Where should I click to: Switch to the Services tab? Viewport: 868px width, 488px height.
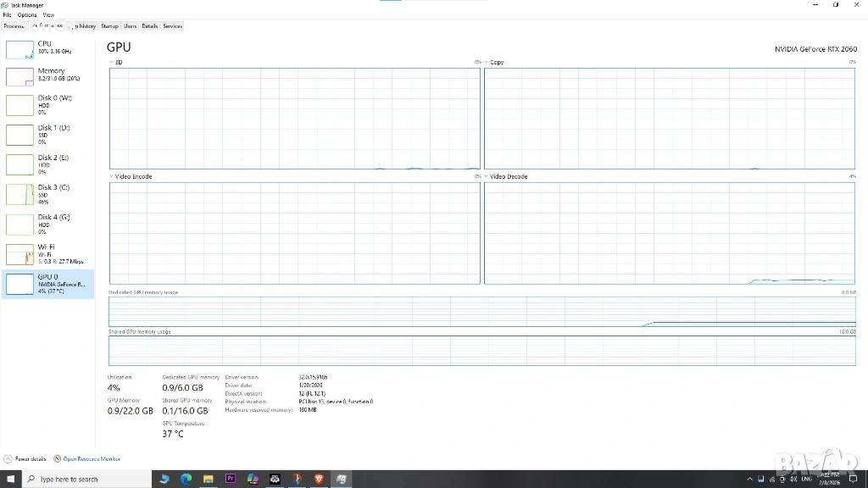pyautogui.click(x=172, y=26)
